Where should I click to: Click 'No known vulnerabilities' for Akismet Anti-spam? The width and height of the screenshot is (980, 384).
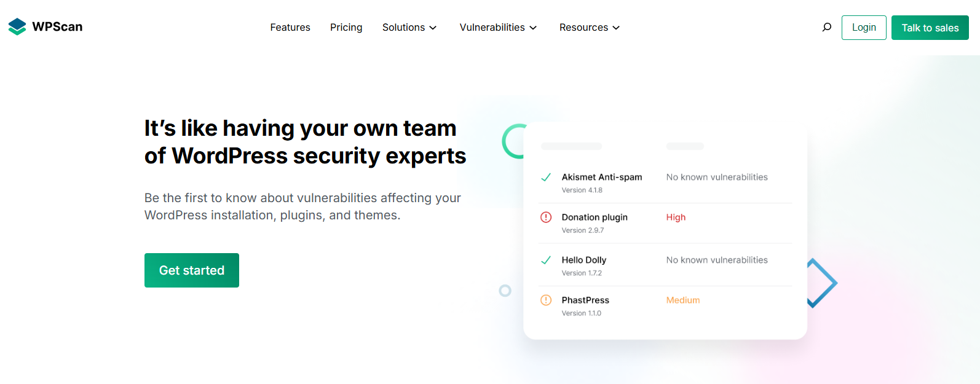717,177
